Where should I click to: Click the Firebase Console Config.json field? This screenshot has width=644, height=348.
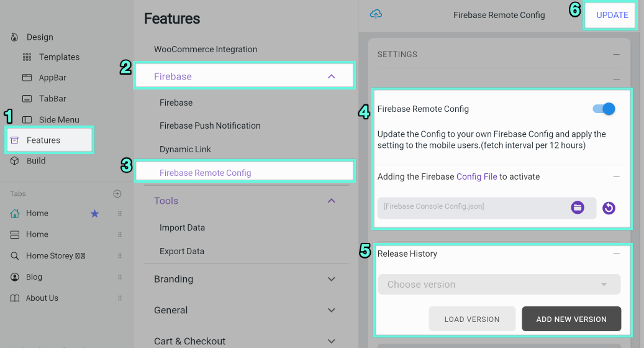tap(487, 208)
